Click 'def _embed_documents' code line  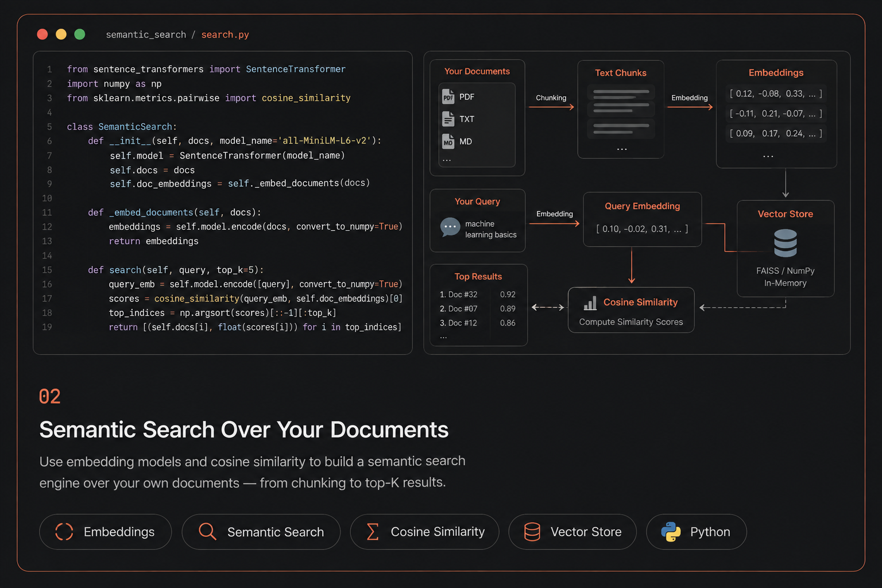(x=175, y=212)
